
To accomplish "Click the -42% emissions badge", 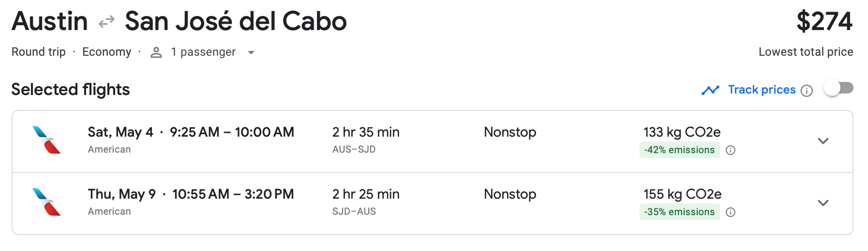I will pyautogui.click(x=679, y=150).
